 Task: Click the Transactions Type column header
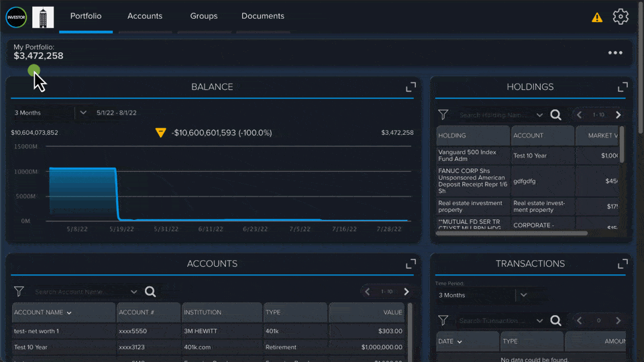[532, 341]
